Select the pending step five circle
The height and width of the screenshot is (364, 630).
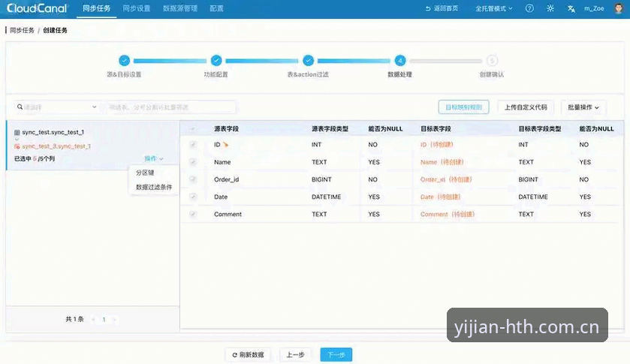coord(492,61)
